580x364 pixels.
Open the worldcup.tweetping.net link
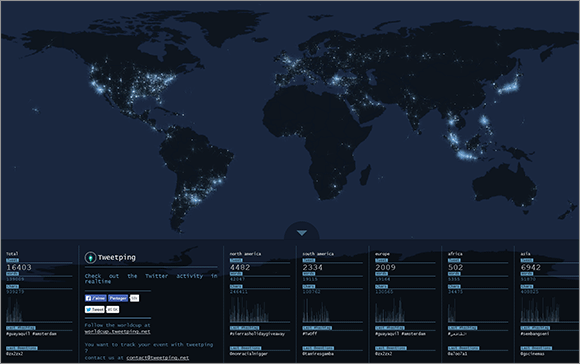pos(117,331)
